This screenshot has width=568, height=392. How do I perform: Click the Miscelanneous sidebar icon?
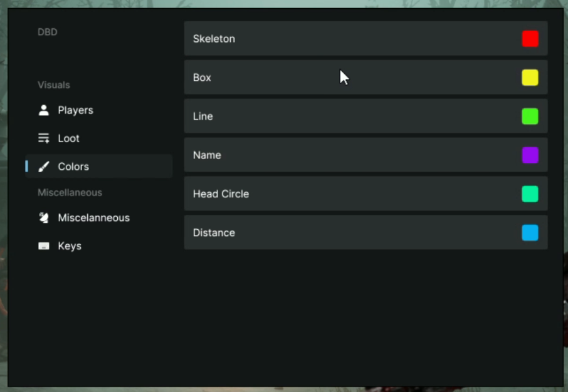pos(44,218)
